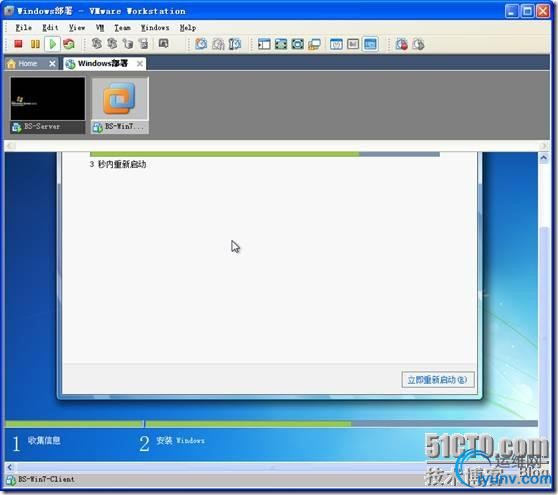Click the highlighted console view icon
This screenshot has width=558, height=495.
(370, 44)
